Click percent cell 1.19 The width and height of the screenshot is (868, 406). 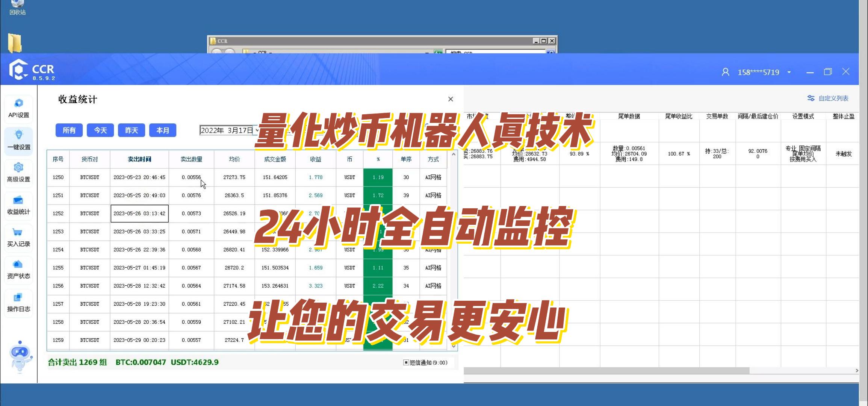point(378,177)
